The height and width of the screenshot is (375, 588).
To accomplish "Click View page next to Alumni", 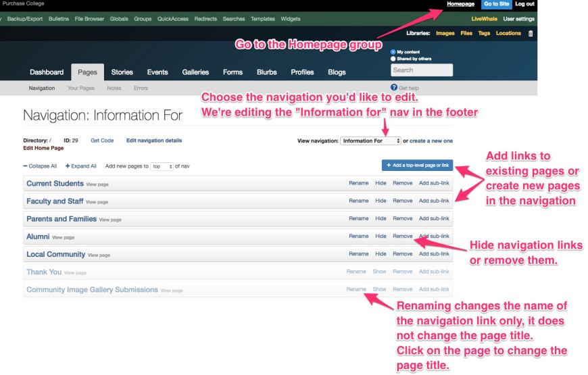I will coord(63,237).
